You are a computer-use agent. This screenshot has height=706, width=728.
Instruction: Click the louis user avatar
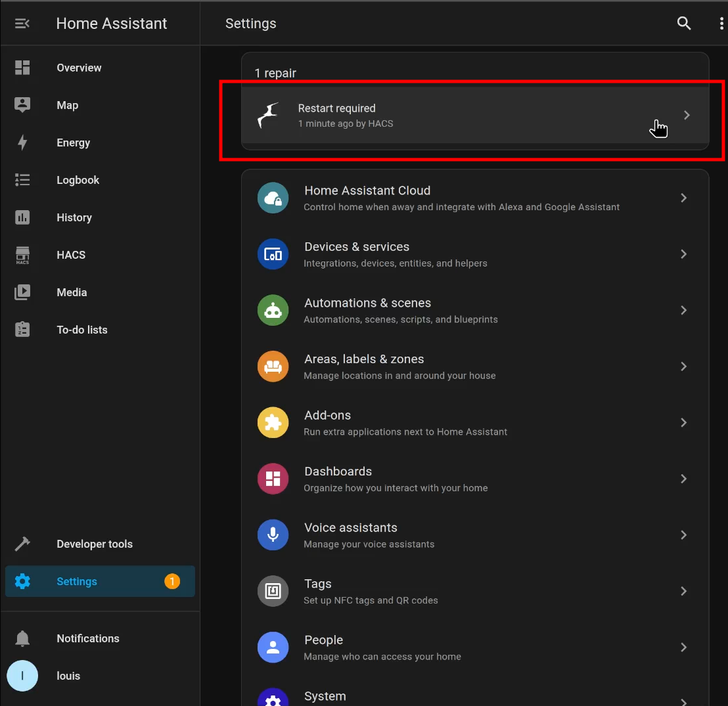22,676
